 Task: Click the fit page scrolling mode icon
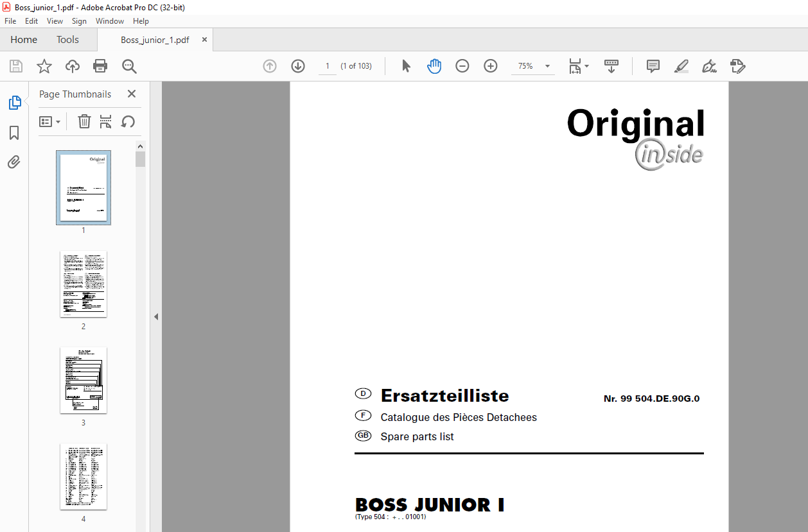575,66
